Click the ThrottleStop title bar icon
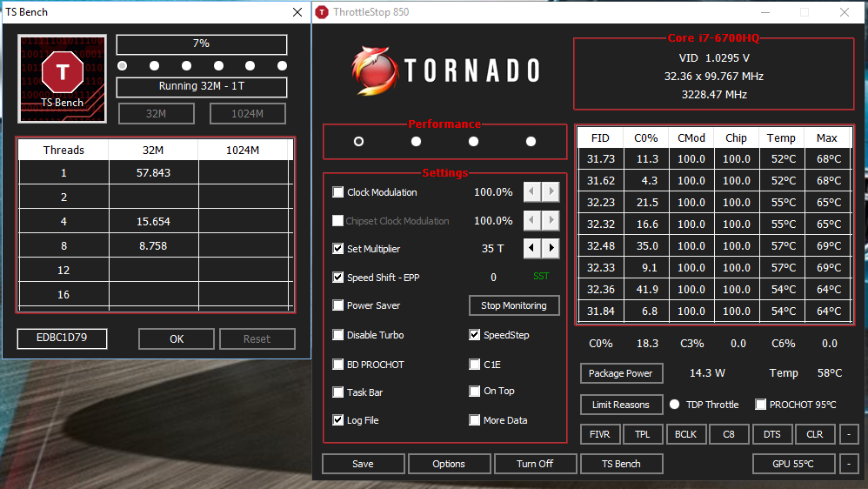868x489 pixels. (x=322, y=12)
